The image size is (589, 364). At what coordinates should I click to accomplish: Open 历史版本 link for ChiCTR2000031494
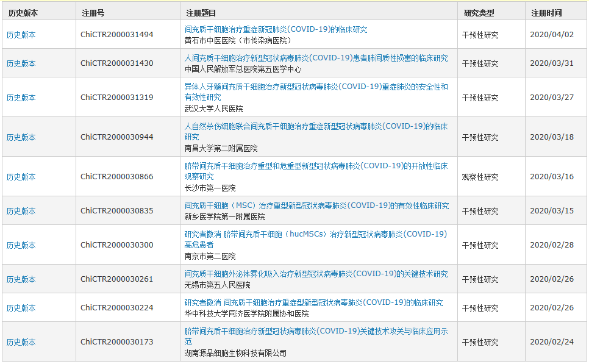[21, 35]
